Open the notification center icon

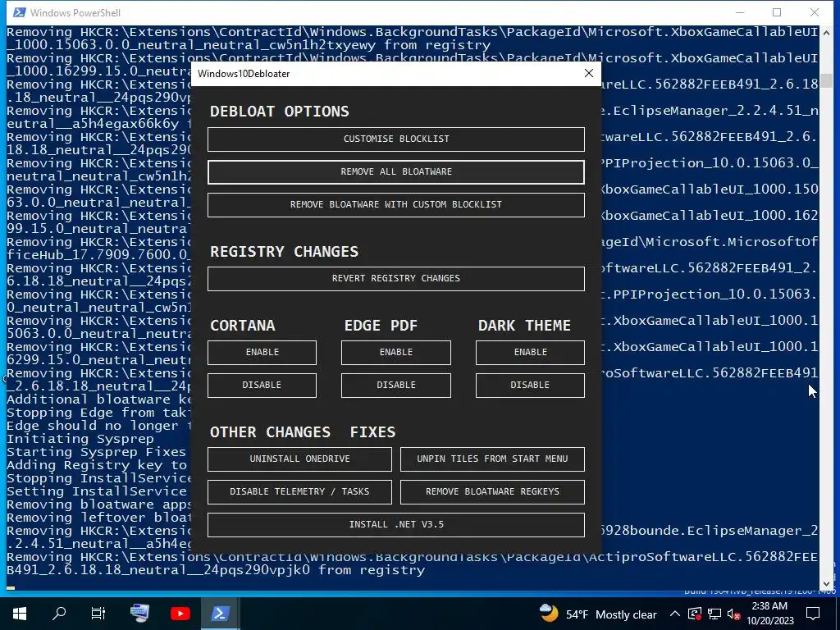click(813, 614)
